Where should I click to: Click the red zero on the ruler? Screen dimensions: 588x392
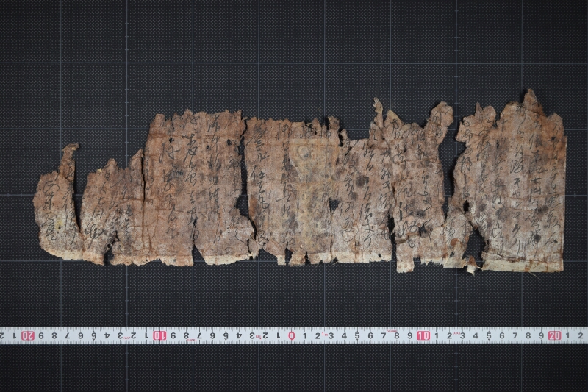(x=291, y=335)
